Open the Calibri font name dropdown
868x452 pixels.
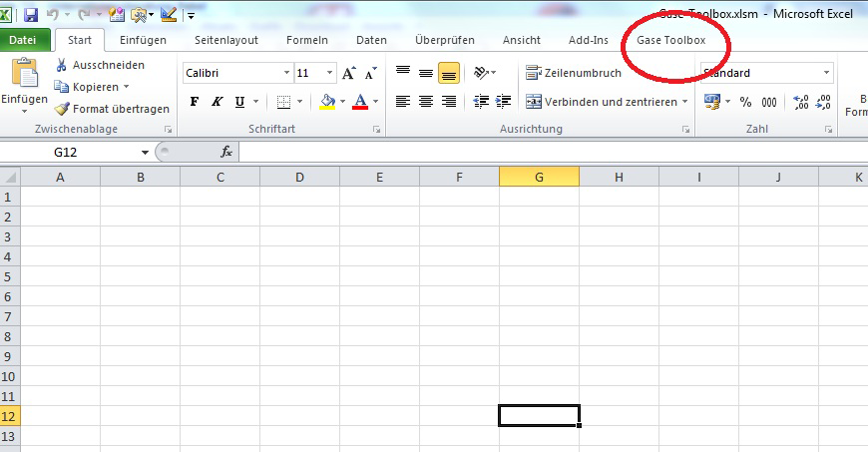287,73
